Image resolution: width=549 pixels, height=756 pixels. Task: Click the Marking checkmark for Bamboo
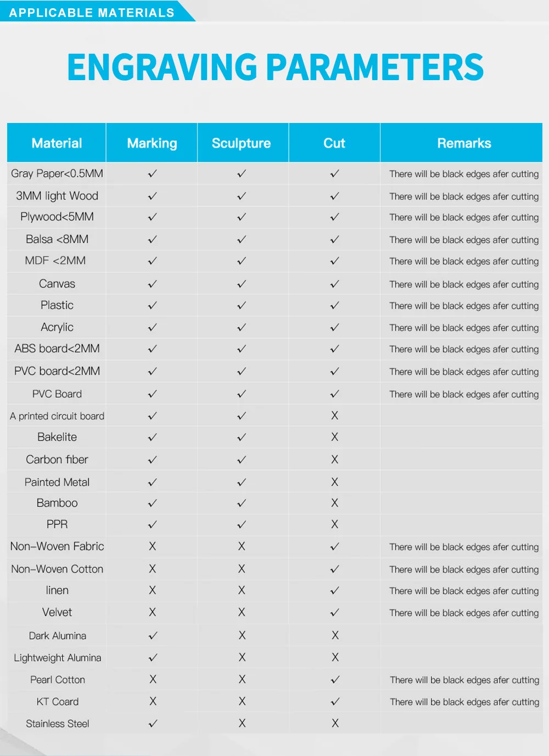pos(153,503)
